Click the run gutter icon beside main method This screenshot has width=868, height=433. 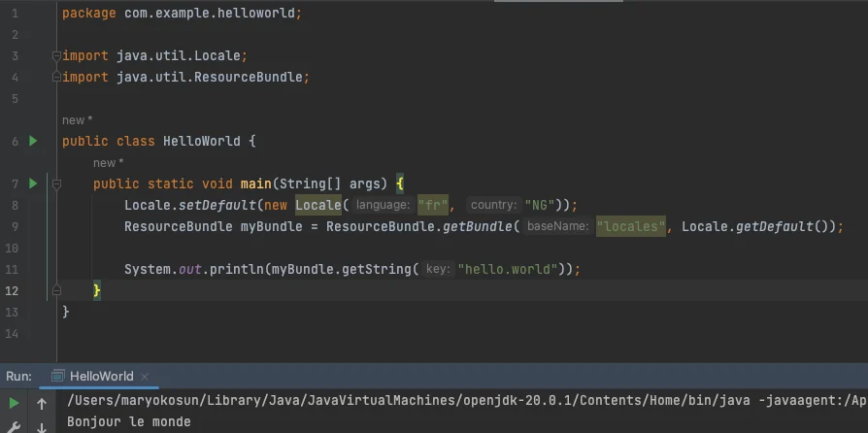(x=33, y=183)
